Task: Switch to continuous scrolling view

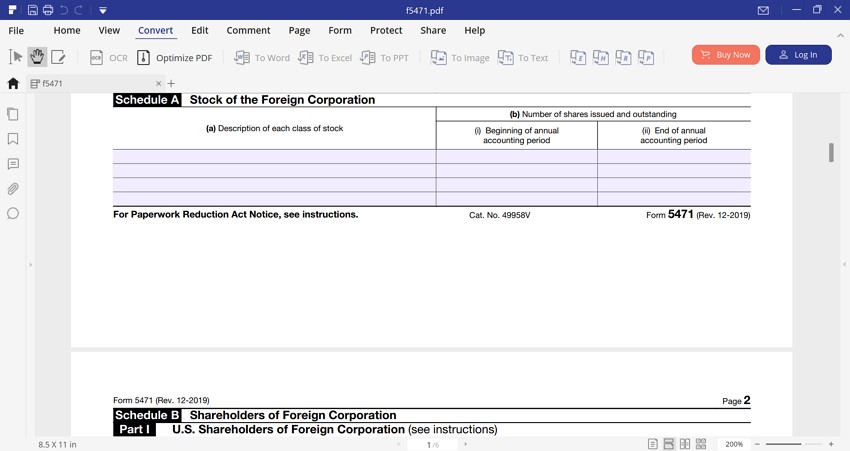Action: (669, 444)
